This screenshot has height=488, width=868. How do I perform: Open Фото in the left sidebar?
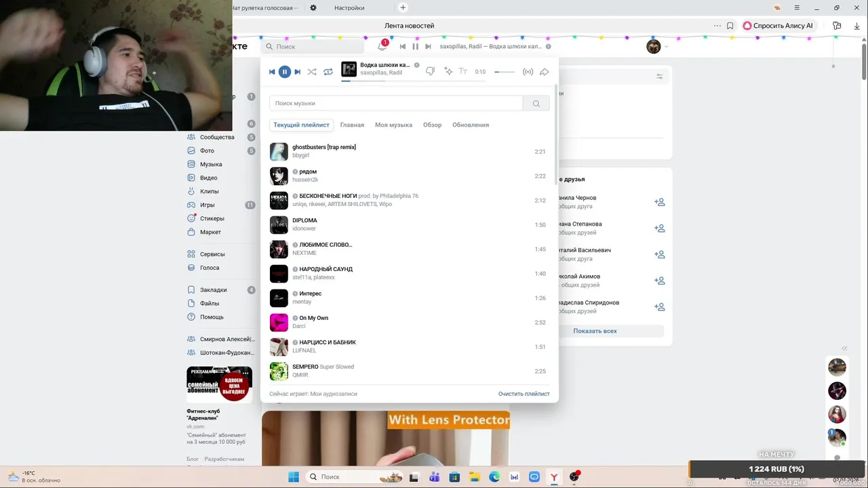point(207,150)
